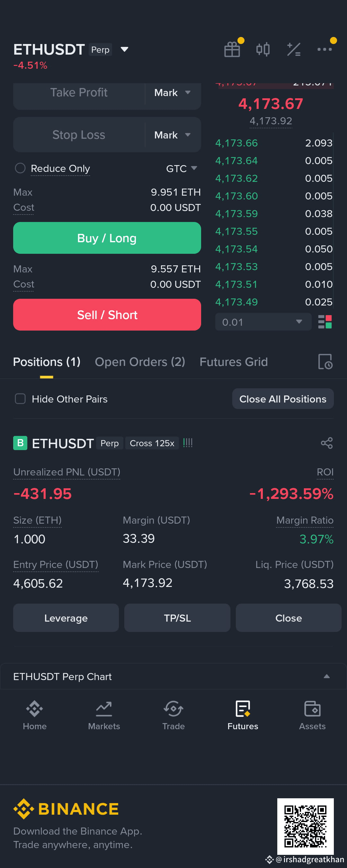
Task: Open the ETHUSDT pair selector arrow
Action: point(124,49)
